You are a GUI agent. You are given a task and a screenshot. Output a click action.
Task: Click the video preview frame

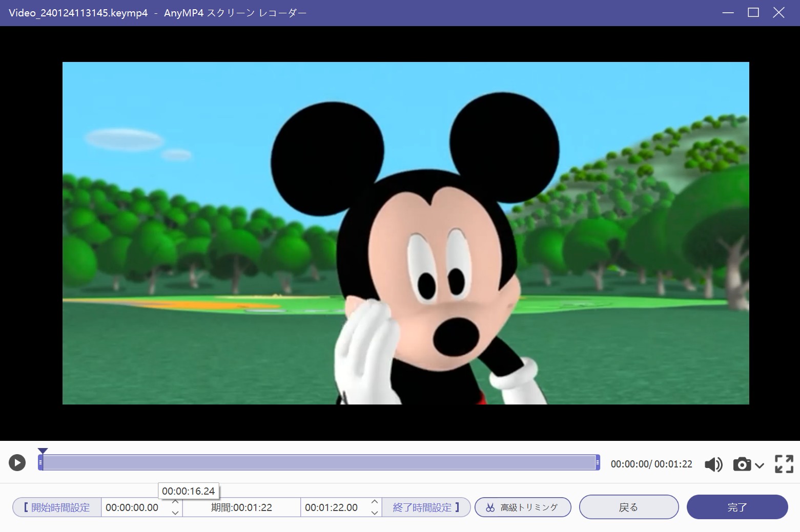pos(406,233)
